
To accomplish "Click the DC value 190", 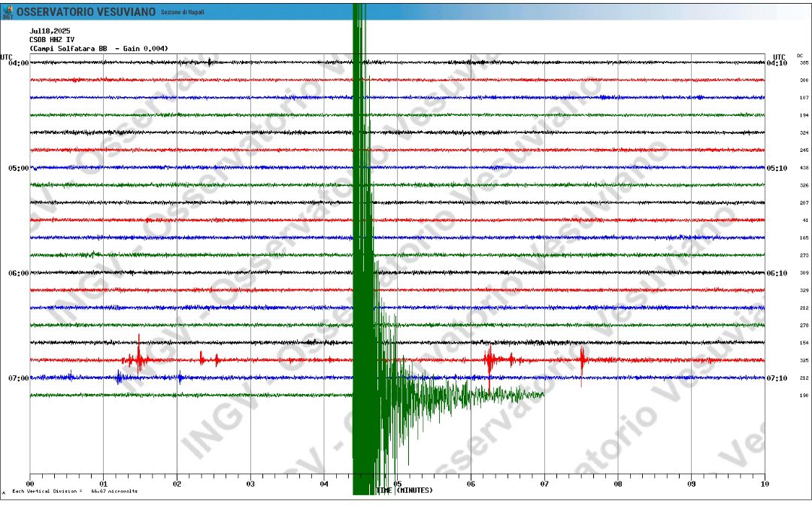I will (x=804, y=396).
